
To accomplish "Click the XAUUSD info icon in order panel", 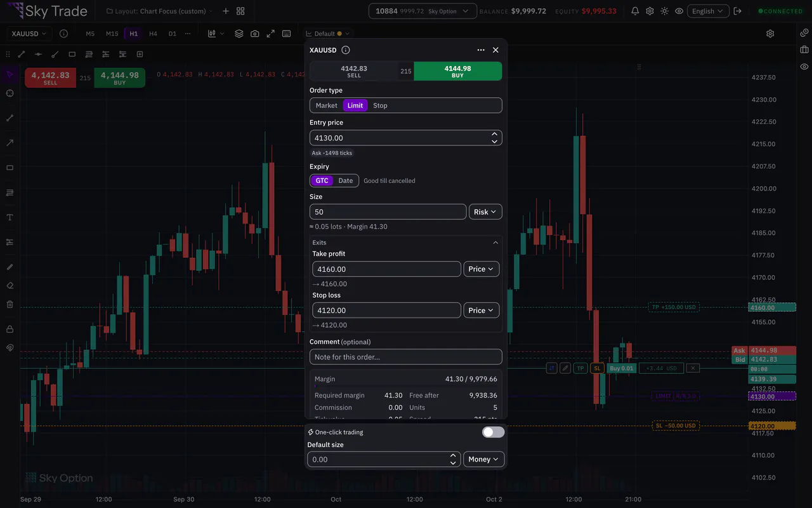I will (x=346, y=50).
